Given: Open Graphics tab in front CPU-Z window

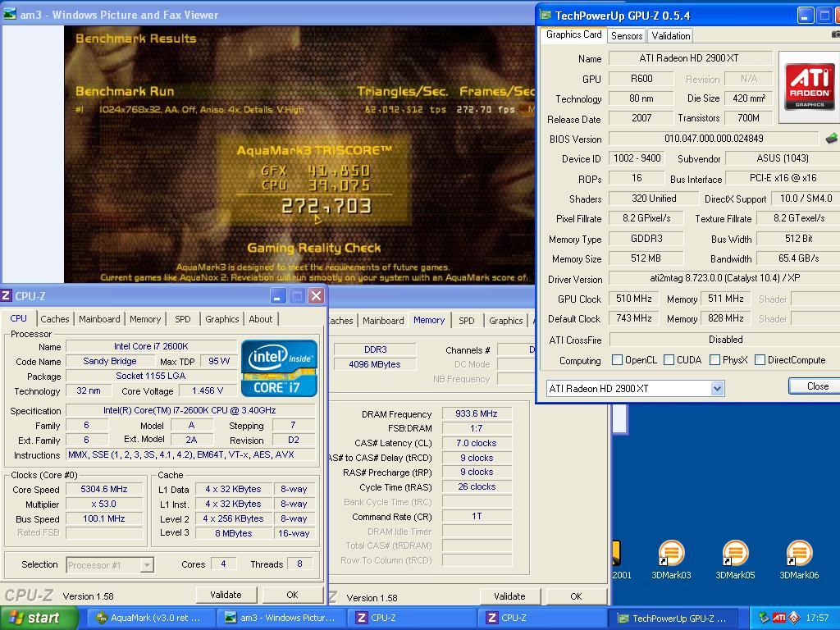Looking at the screenshot, I should click(221, 319).
